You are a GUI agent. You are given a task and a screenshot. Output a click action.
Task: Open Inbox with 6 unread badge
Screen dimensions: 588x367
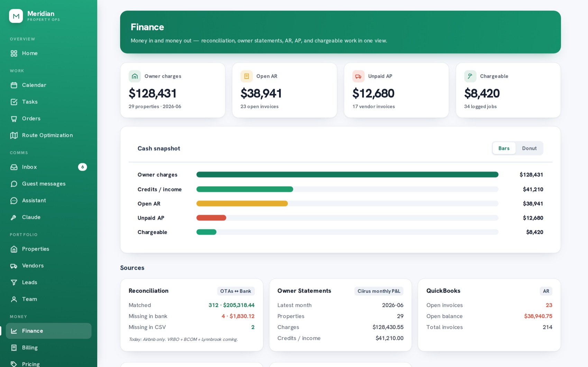pos(48,167)
